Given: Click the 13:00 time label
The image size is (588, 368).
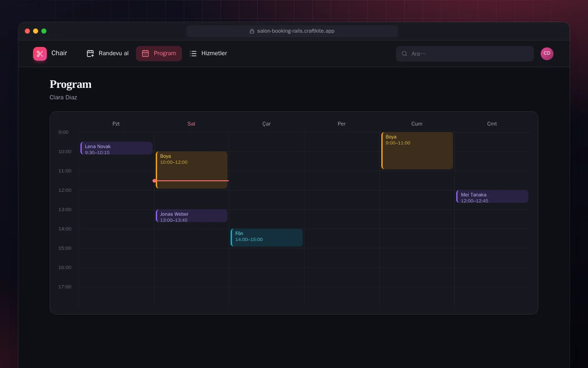Looking at the screenshot, I should (x=65, y=210).
